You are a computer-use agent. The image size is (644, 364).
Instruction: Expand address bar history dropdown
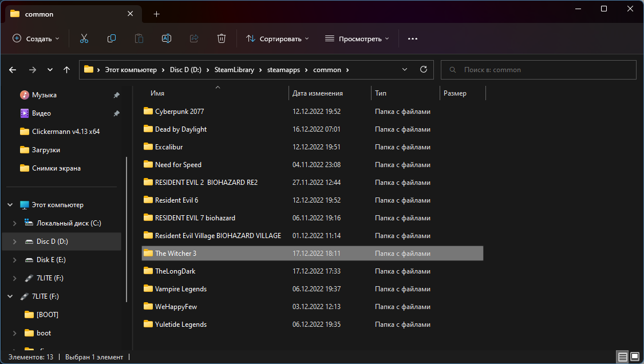pos(405,69)
